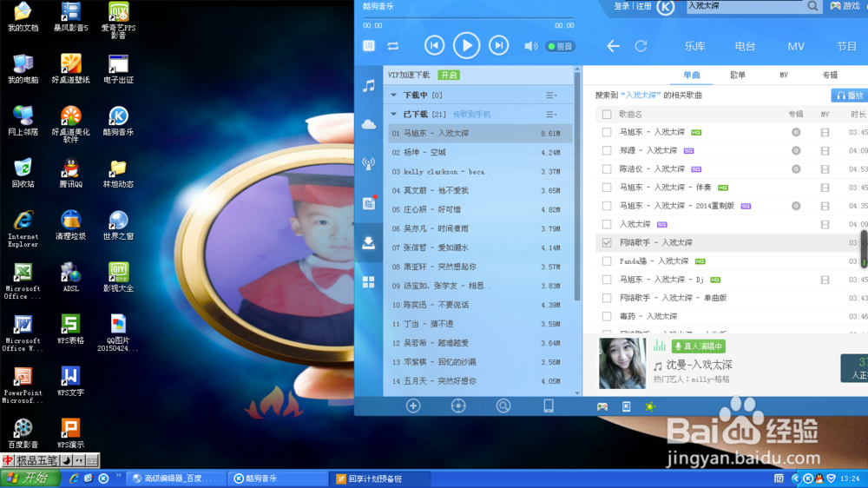Image resolution: width=868 pixels, height=488 pixels.
Task: Open the download manager sidebar icon
Action: click(369, 242)
